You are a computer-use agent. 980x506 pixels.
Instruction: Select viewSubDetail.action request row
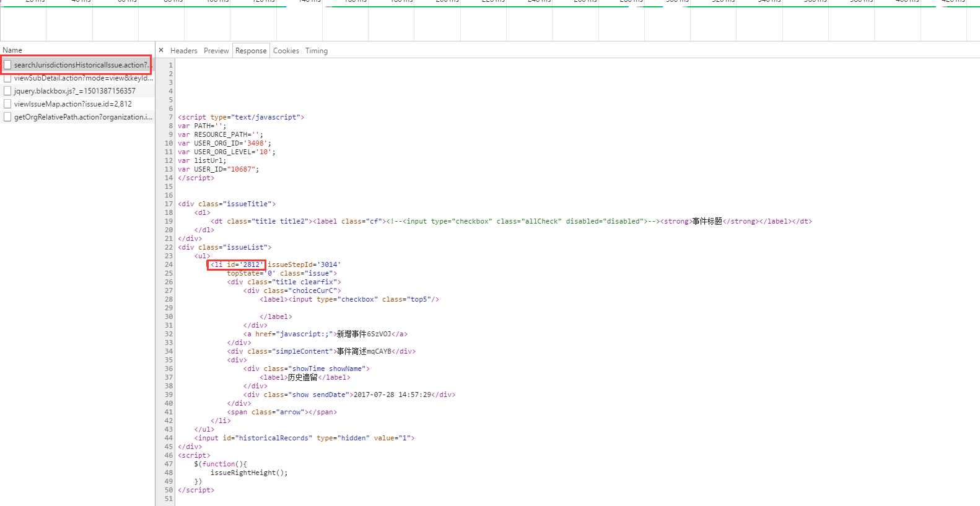77,78
